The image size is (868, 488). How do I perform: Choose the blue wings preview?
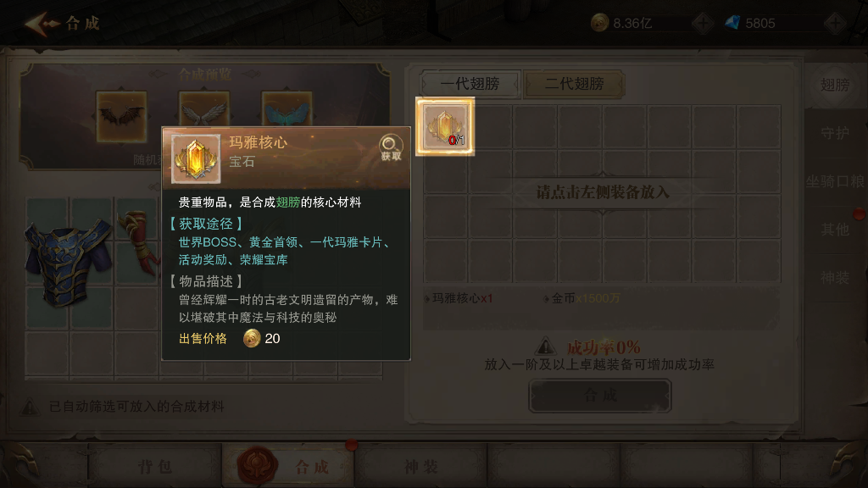[287, 109]
